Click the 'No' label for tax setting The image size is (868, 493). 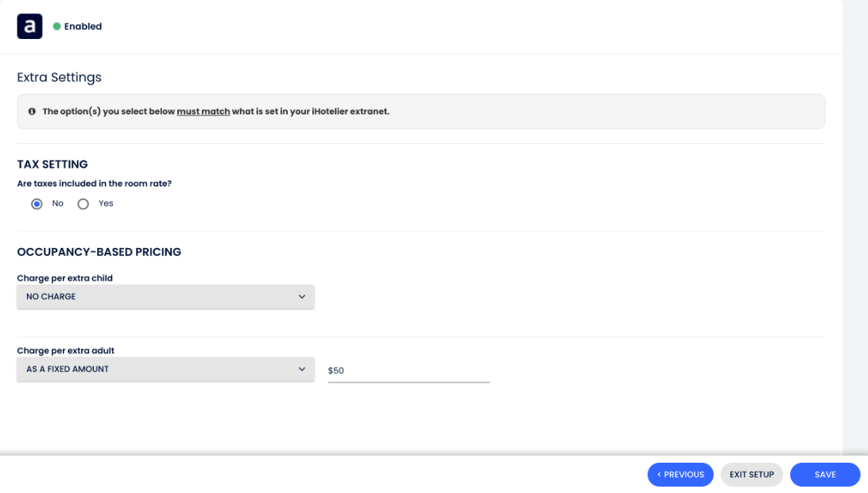tap(57, 204)
